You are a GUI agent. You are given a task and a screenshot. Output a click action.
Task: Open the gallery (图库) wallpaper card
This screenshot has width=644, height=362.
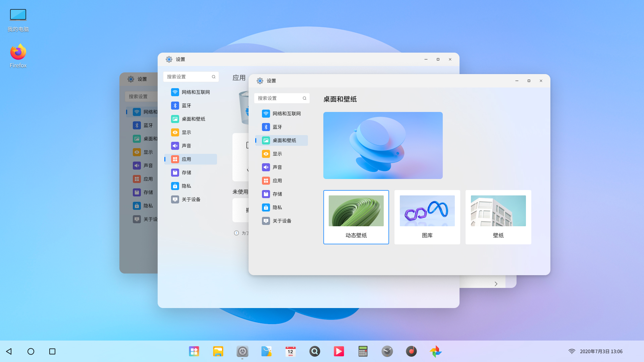tap(427, 217)
